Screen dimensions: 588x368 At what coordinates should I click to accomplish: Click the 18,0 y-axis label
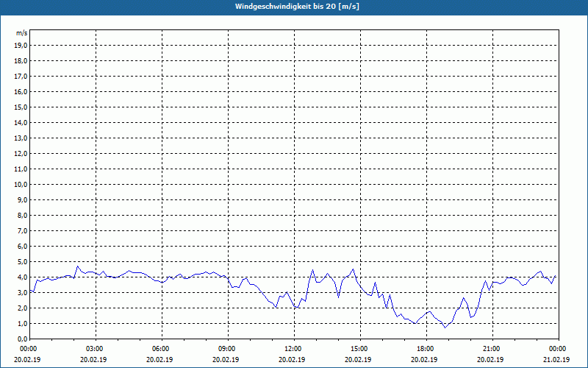pos(21,61)
